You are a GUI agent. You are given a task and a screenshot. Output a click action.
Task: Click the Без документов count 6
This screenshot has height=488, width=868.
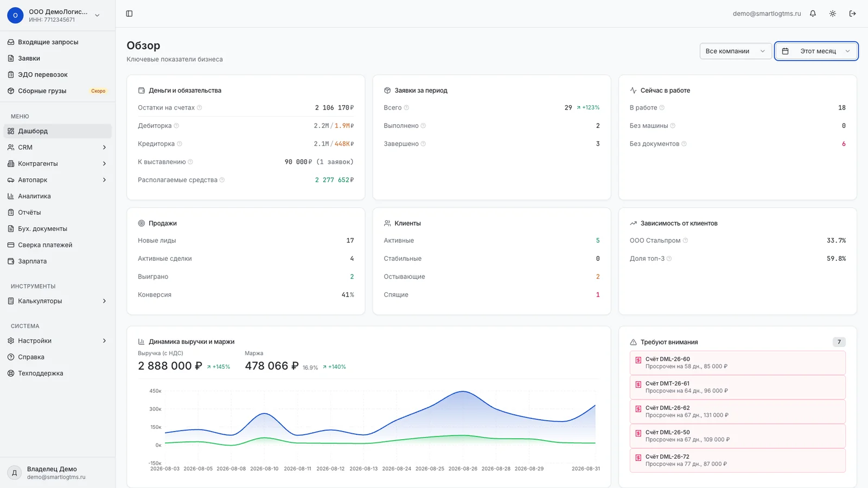tap(844, 144)
